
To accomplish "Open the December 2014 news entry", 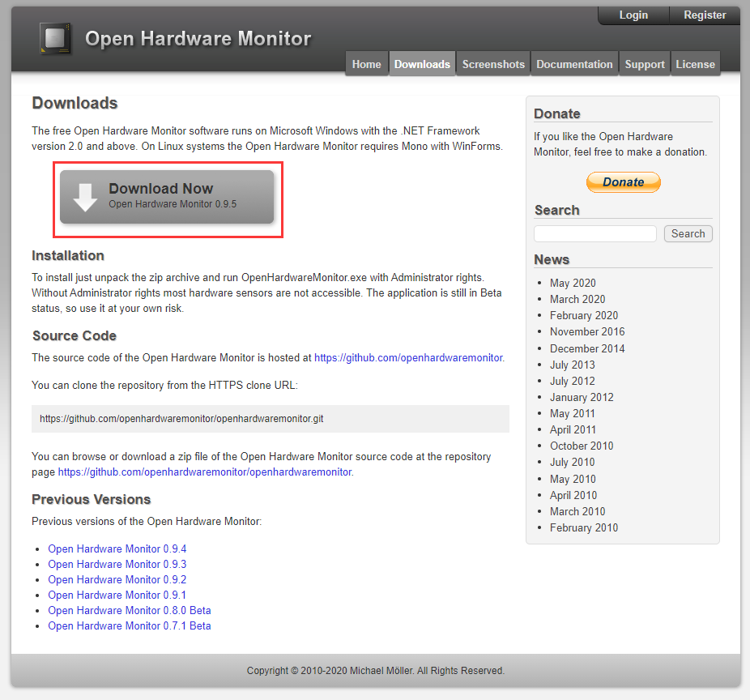I will tap(587, 348).
